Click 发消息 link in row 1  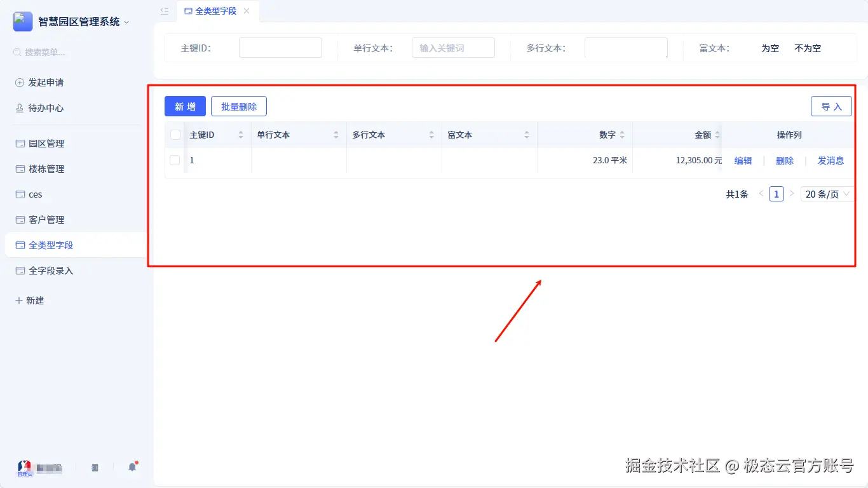(x=831, y=161)
